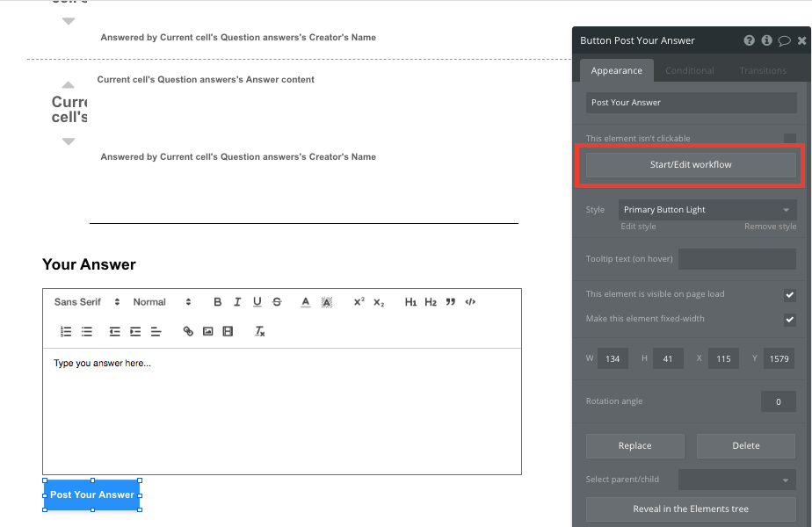
Task: Click the insert image icon
Action: pos(207,331)
